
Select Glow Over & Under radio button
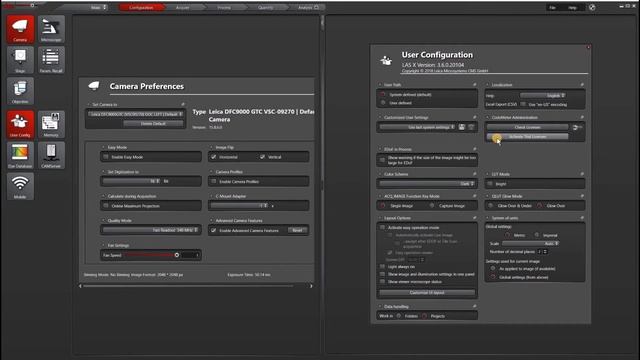click(x=491, y=206)
